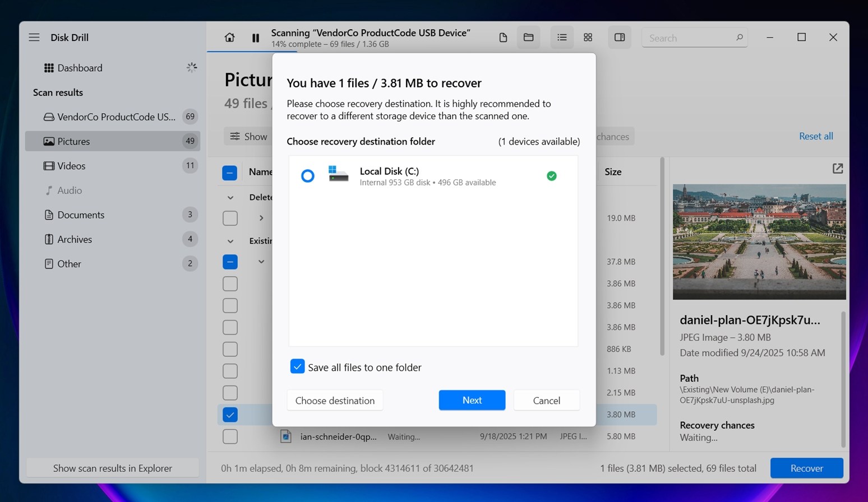This screenshot has width=868, height=502.
Task: Uncheck Save all files to one folder
Action: pos(297,366)
